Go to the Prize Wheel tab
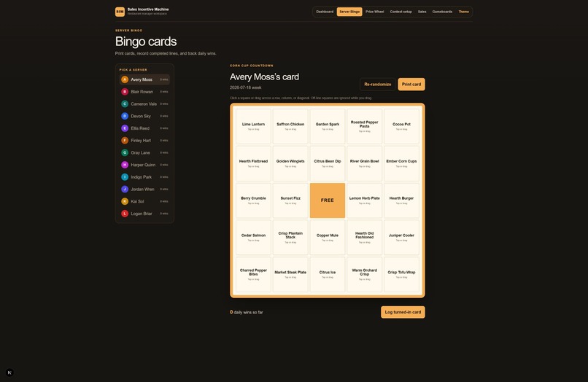The width and height of the screenshot is (588, 382). [x=375, y=12]
